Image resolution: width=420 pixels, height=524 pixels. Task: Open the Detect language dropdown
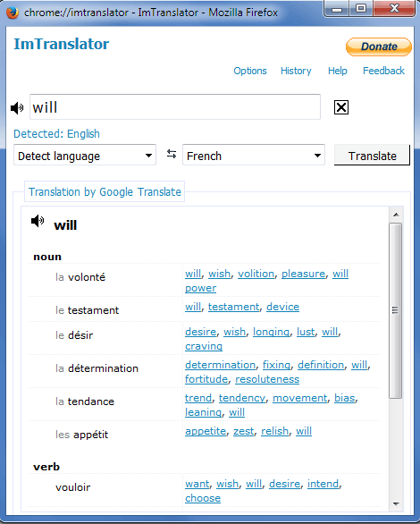click(x=85, y=155)
